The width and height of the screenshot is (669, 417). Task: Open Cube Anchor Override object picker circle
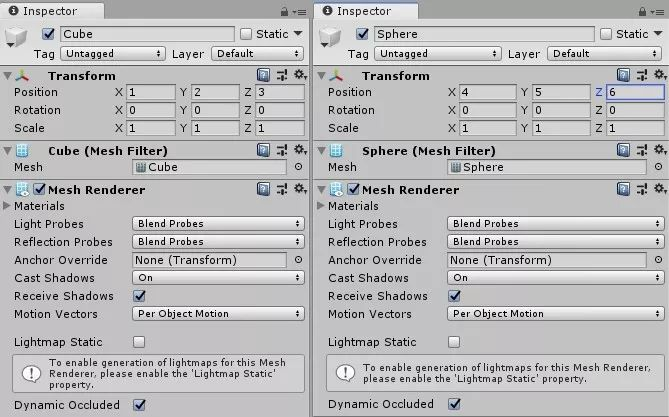[299, 260]
